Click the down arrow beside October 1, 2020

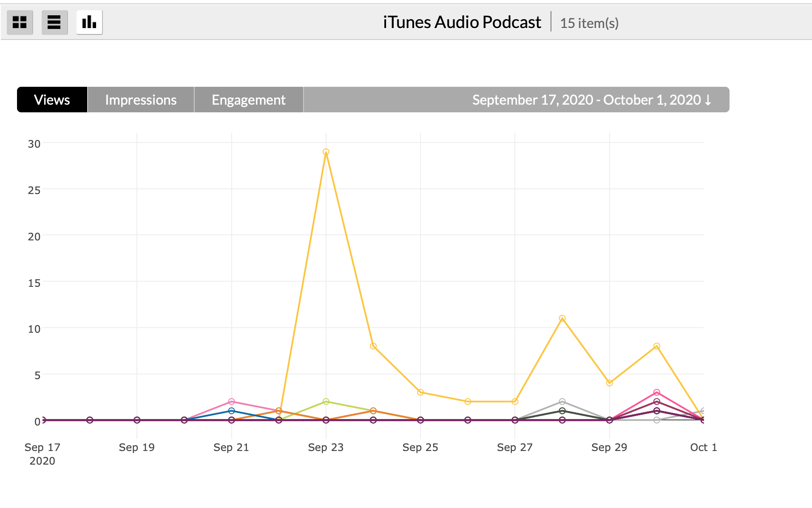[708, 100]
